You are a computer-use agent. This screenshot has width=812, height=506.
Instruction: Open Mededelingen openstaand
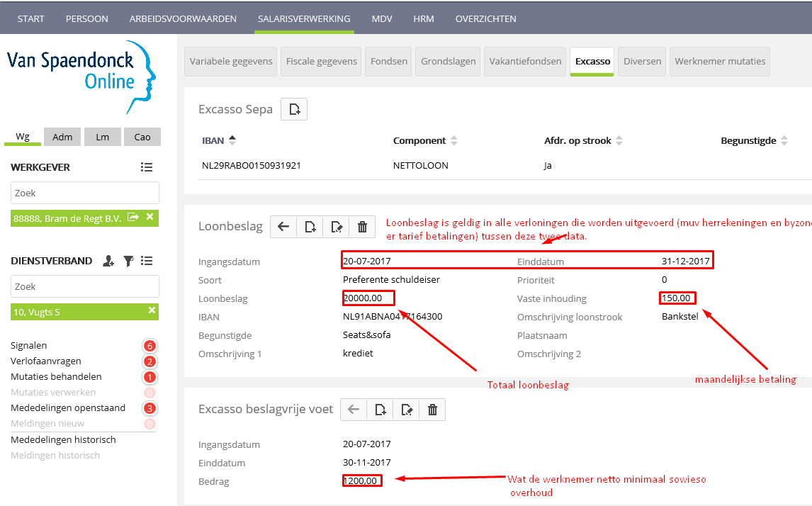(68, 407)
